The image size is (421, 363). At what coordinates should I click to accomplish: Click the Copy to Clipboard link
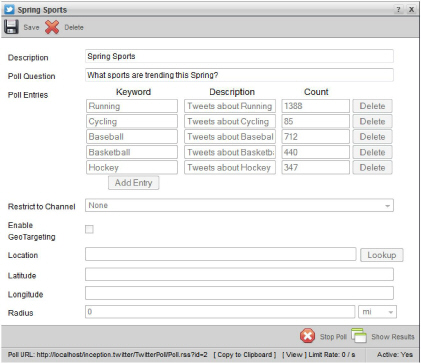(245, 355)
